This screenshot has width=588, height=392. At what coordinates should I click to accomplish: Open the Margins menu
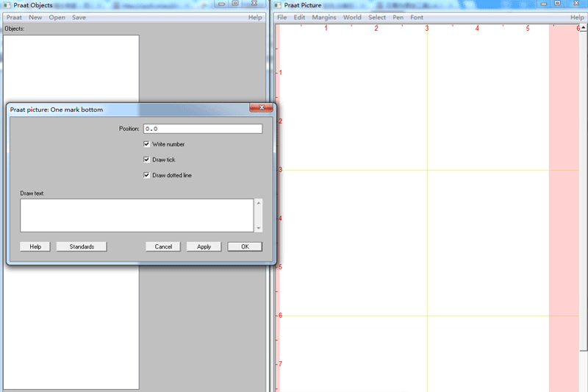point(323,17)
